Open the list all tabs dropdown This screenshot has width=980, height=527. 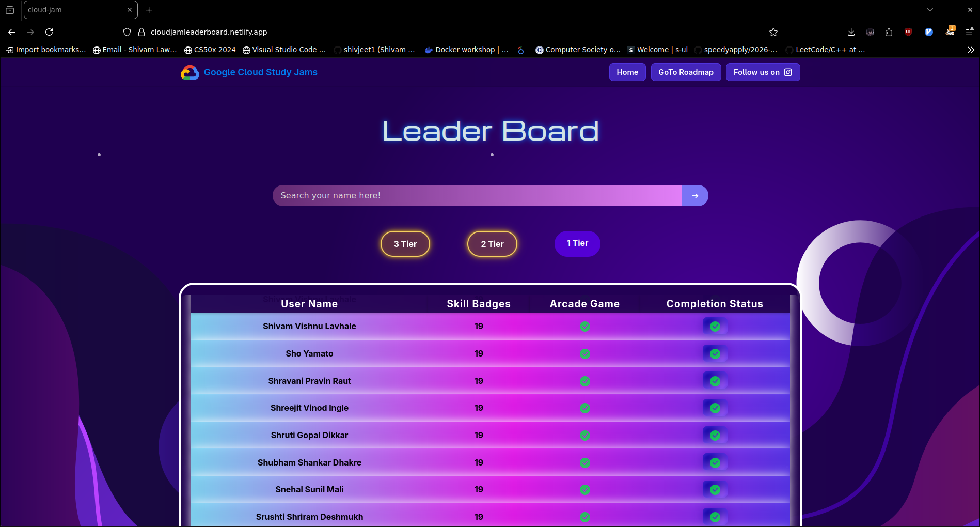coord(929,10)
